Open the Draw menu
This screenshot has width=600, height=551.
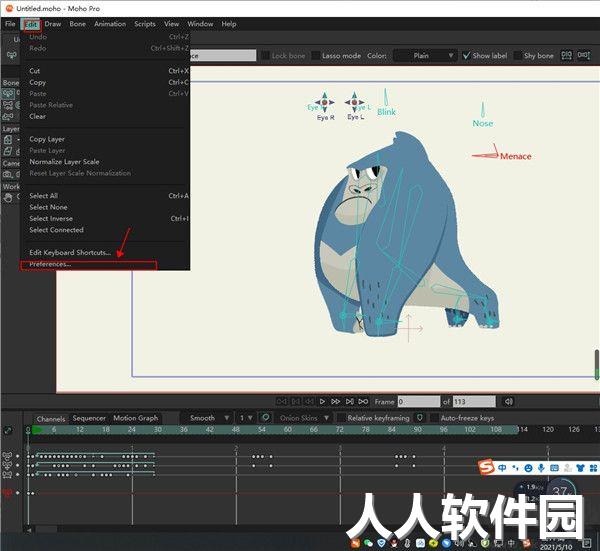pyautogui.click(x=53, y=24)
